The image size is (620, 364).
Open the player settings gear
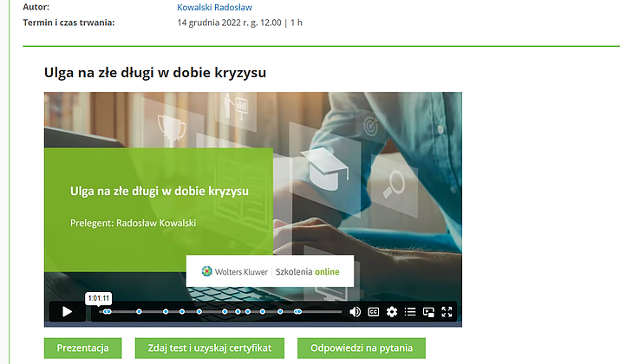point(392,312)
